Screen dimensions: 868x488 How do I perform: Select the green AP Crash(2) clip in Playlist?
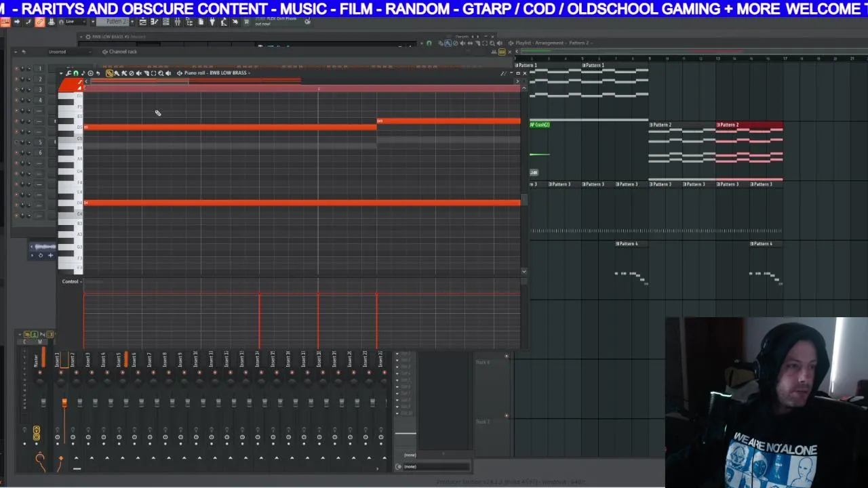point(540,125)
